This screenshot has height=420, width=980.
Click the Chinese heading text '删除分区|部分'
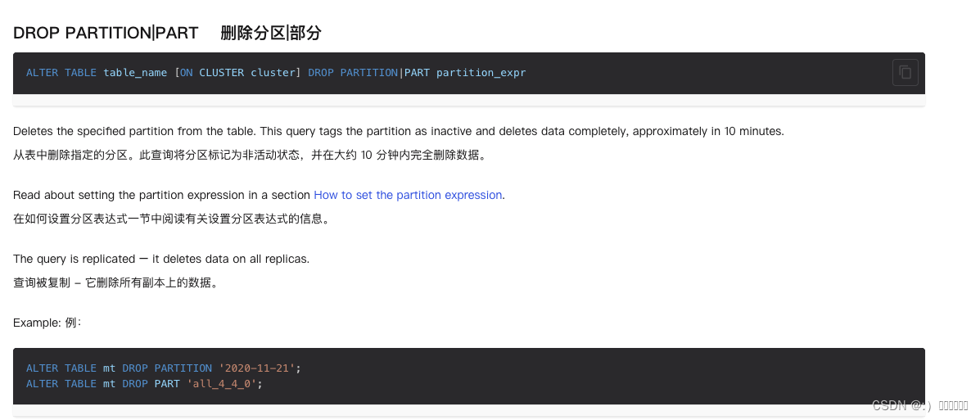click(x=271, y=33)
